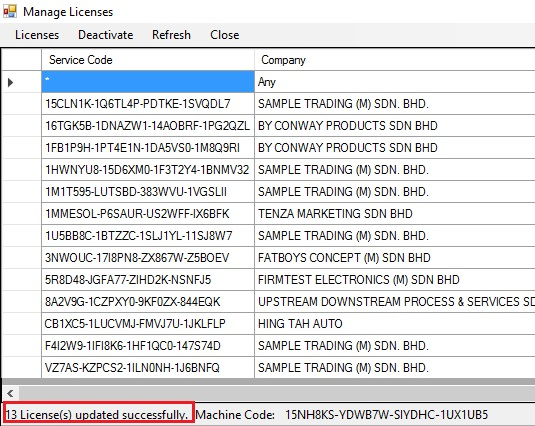Click Refresh in the menu bar

pos(171,35)
